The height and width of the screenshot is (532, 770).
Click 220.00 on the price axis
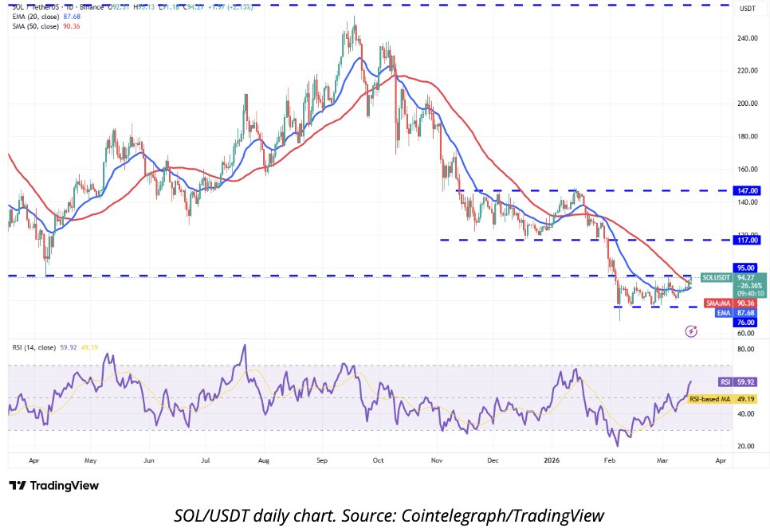748,71
